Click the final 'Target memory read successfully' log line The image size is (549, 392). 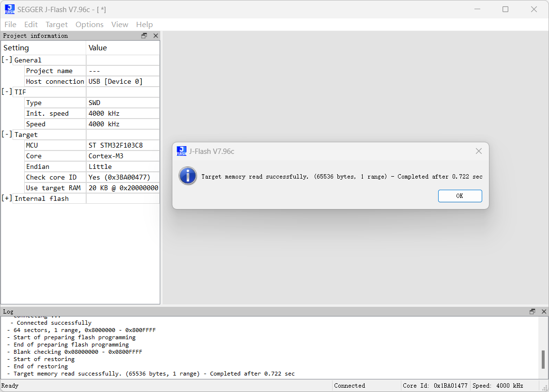[151, 374]
